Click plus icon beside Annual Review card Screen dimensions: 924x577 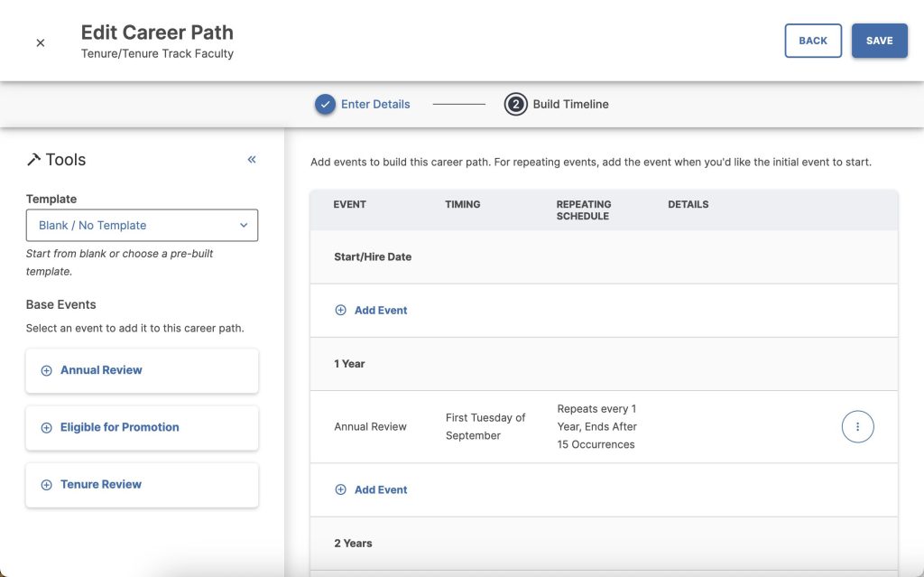(46, 370)
